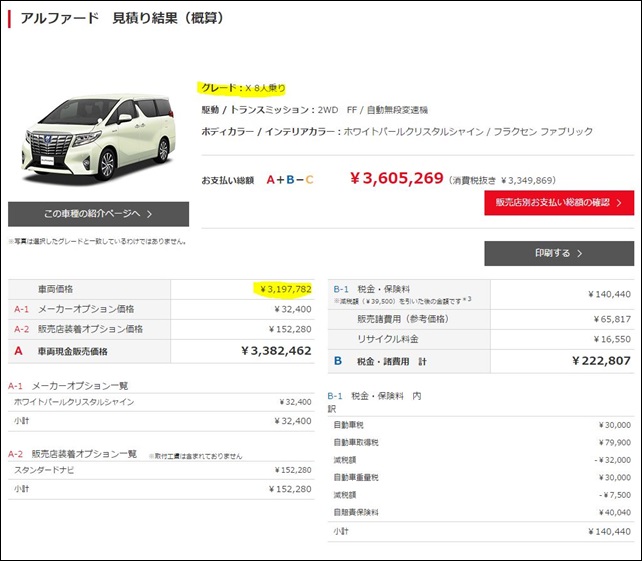Select 車両現金販売価格 ¥3,382,462 value
The width and height of the screenshot is (642, 561).
coord(276,351)
